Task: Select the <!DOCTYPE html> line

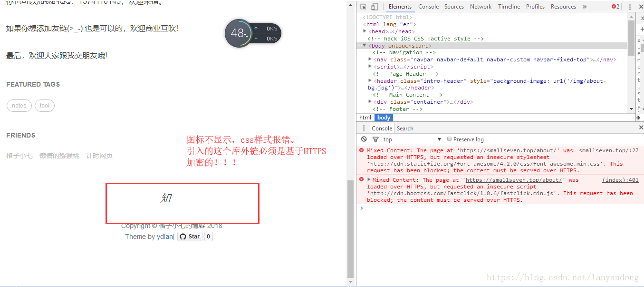Action: 388,18
